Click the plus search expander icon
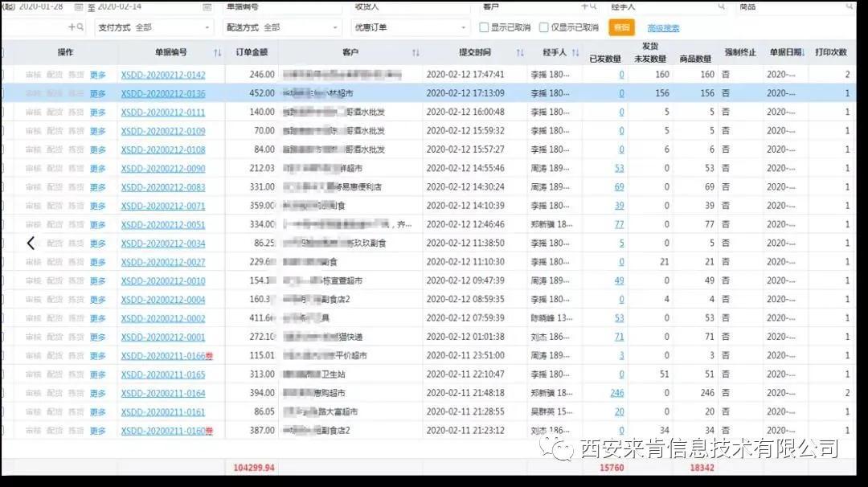Image resolution: width=868 pixels, height=487 pixels. 72,25
